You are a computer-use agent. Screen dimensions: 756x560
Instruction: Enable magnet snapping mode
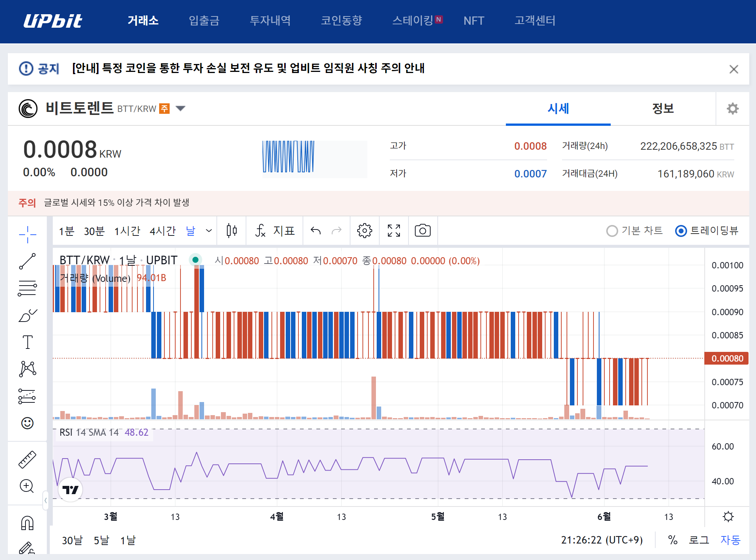click(x=27, y=523)
